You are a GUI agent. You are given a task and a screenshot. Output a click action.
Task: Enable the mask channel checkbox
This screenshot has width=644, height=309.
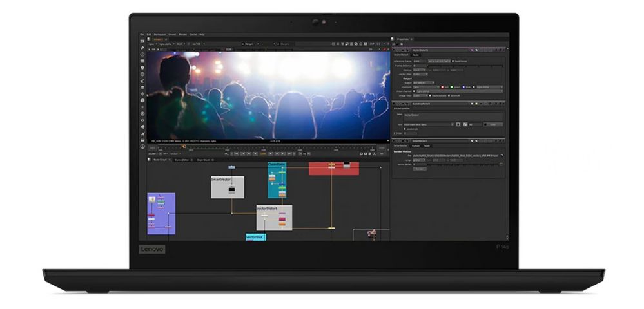(414, 91)
